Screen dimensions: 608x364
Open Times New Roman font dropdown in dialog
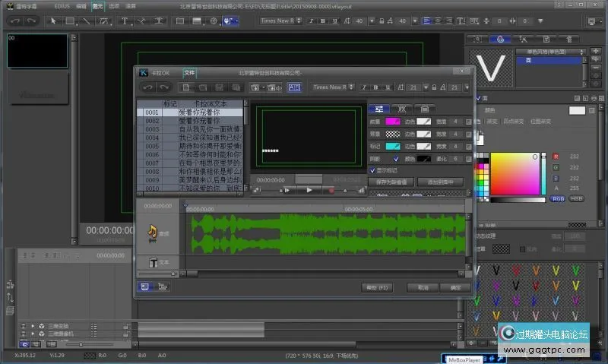(329, 87)
